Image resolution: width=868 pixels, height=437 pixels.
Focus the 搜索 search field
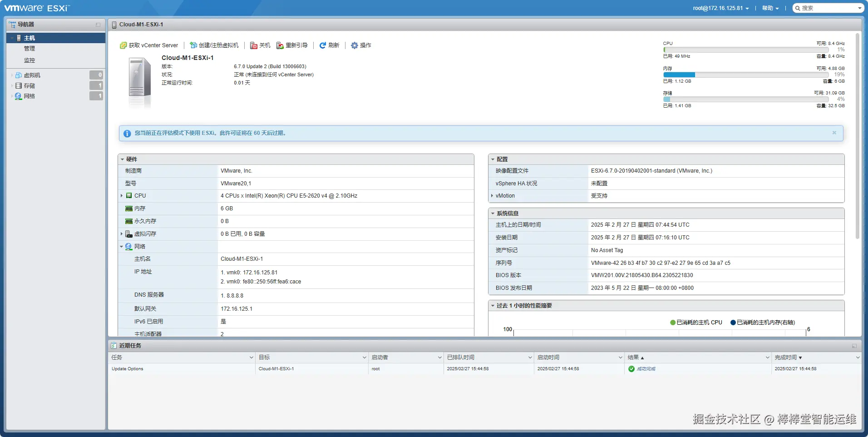click(x=828, y=8)
